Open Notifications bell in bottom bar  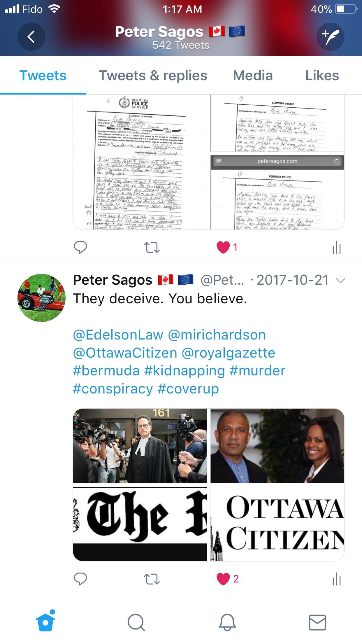227,622
